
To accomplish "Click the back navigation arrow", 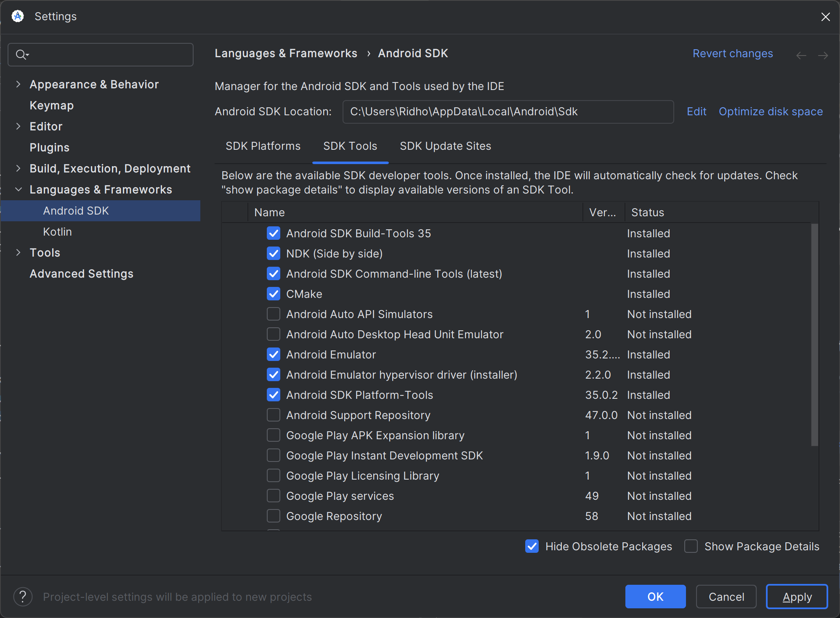I will tap(801, 55).
